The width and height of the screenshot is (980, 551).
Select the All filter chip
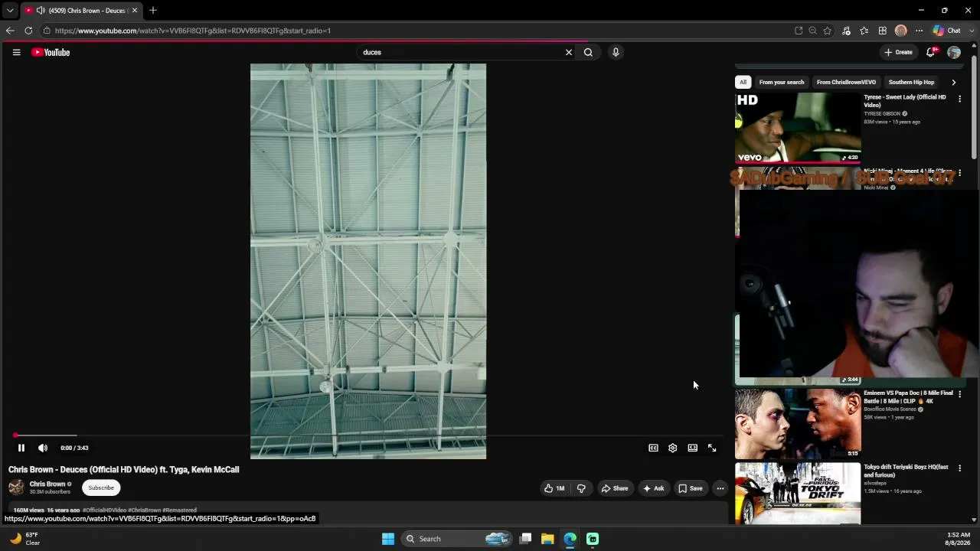click(x=743, y=82)
